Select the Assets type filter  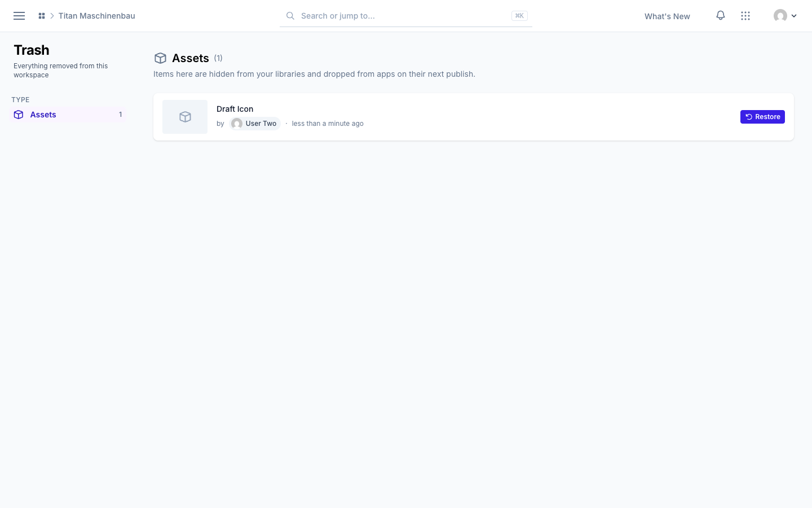(69, 115)
